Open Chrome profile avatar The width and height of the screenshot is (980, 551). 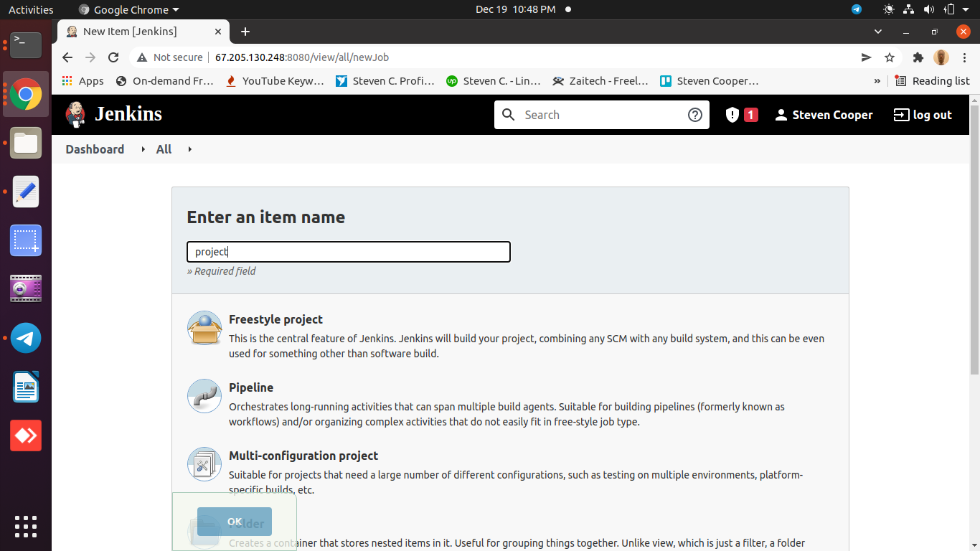coord(941,57)
